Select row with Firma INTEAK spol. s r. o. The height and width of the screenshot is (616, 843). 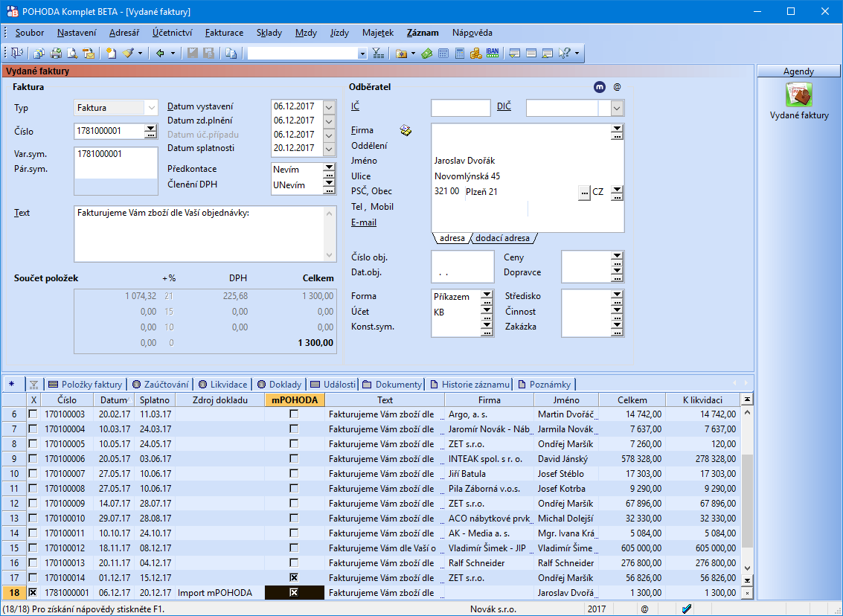tap(371, 459)
